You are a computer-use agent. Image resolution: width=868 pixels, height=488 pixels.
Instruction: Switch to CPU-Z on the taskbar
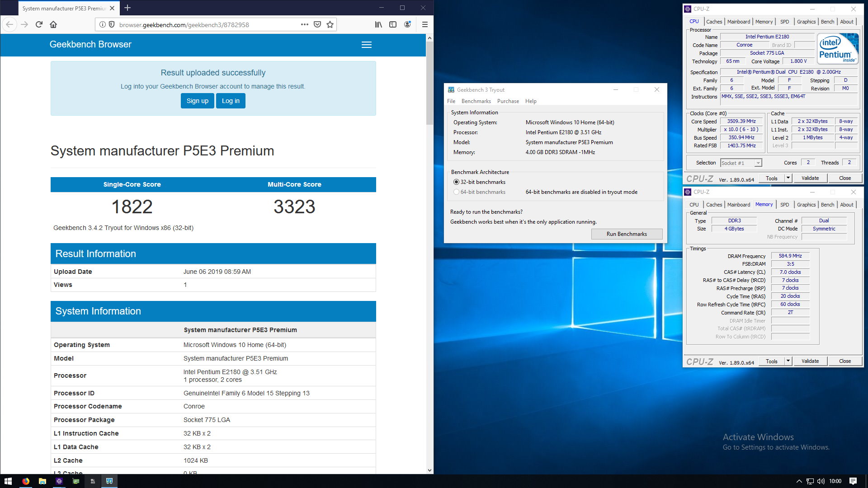click(x=59, y=481)
